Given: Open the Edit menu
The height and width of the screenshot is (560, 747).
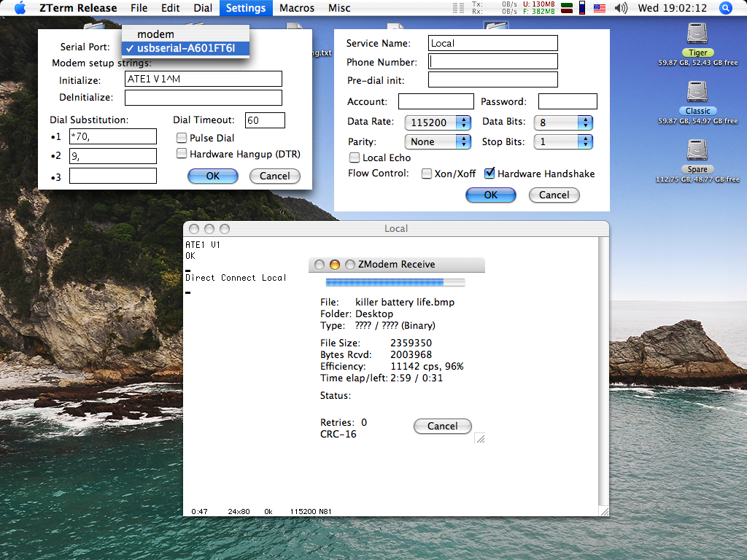Looking at the screenshot, I should 170,8.
